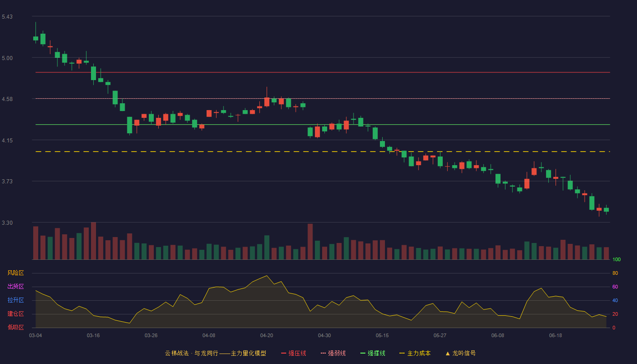Click the pink dotted strength line on chart
Screen dimensions: 637x364
(x=323, y=98)
